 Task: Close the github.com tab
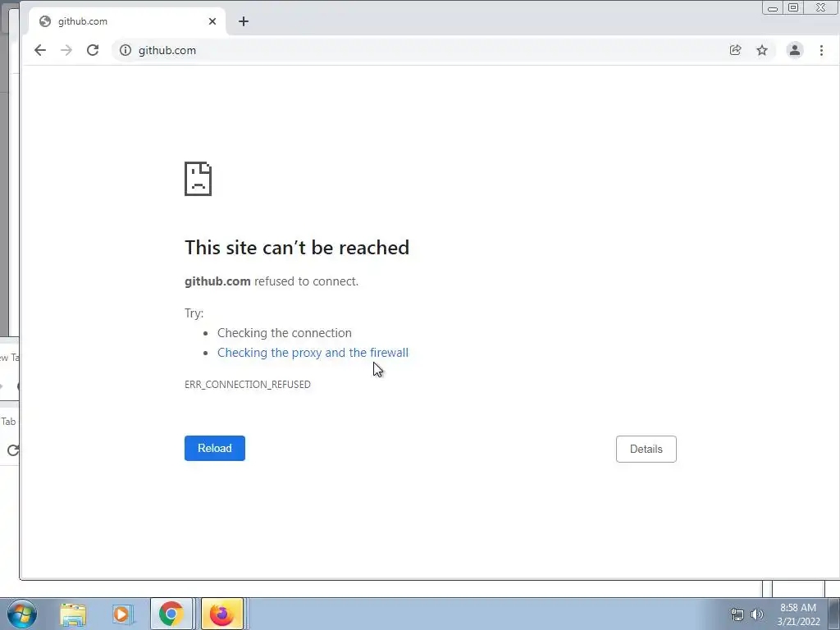tap(212, 21)
